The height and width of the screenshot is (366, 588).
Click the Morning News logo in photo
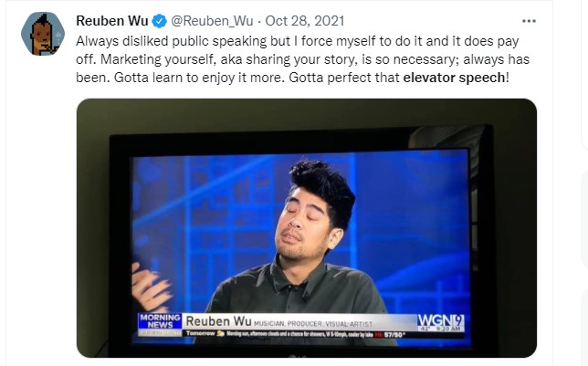[x=160, y=321]
